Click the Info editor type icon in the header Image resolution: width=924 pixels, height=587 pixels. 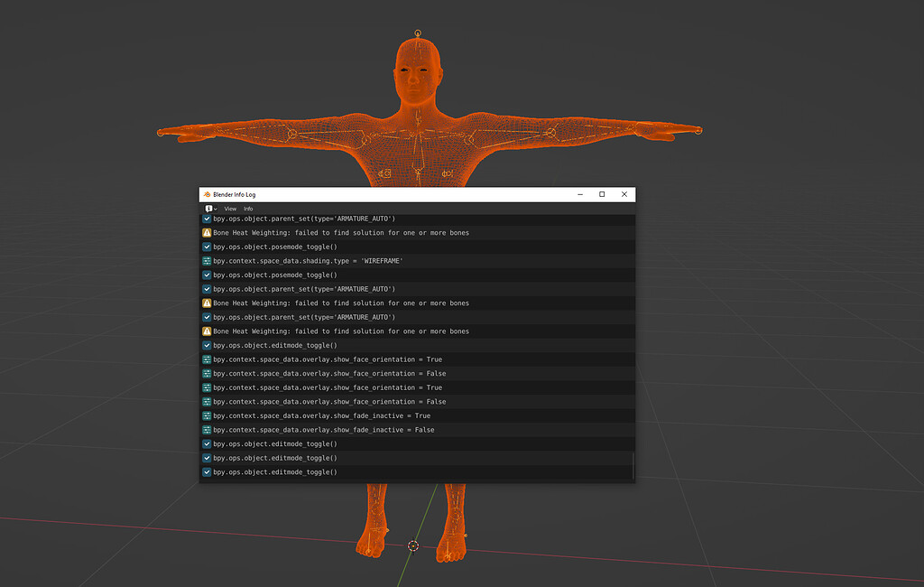click(208, 208)
